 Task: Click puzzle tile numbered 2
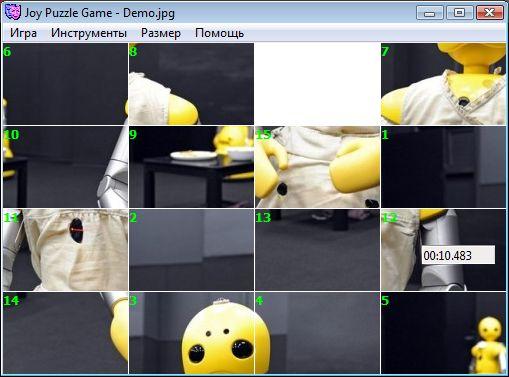click(191, 250)
